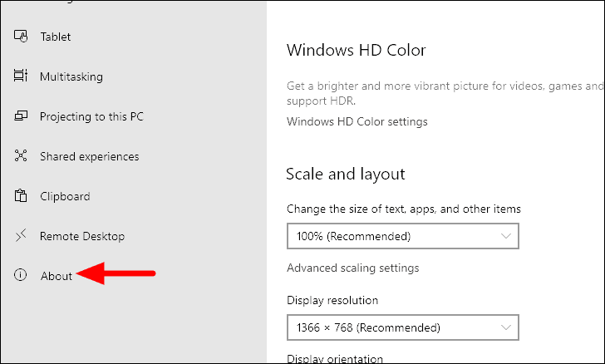Go to Multitasking settings
Screen dimensions: 605x364
point(71,76)
